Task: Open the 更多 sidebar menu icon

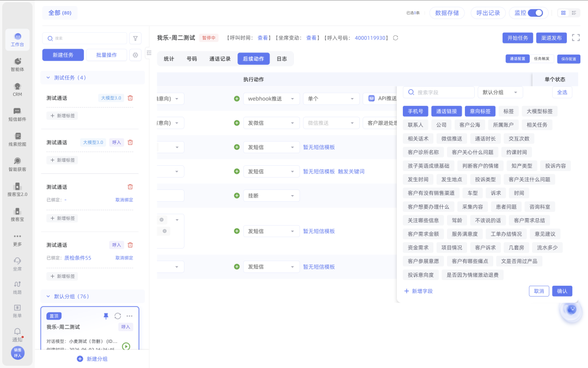Action: (17, 239)
